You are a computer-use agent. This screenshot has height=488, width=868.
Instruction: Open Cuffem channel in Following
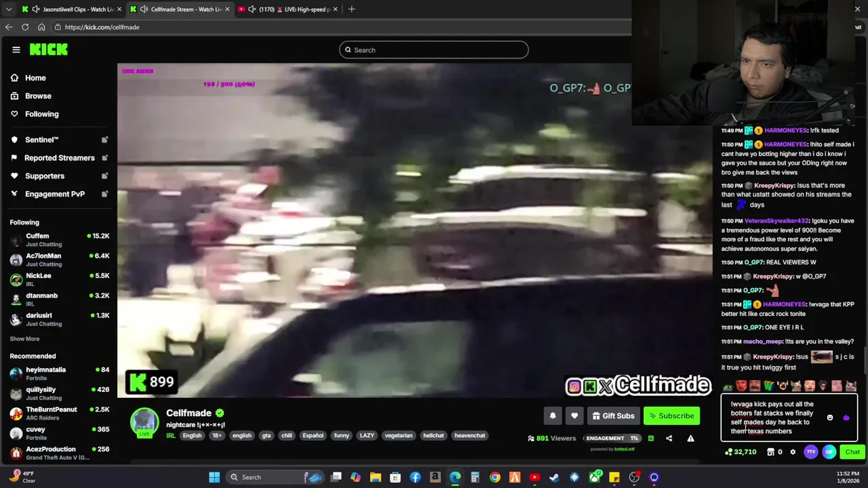(59, 240)
